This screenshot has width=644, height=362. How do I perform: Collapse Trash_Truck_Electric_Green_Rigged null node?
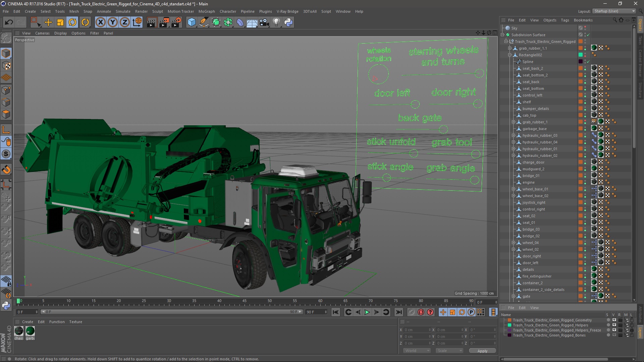click(506, 42)
